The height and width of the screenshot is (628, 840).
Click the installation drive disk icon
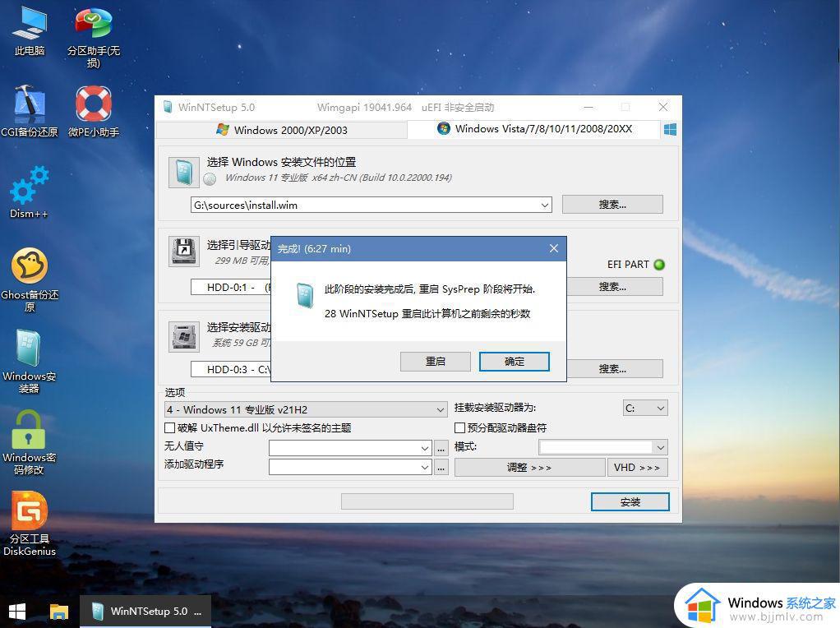point(184,336)
